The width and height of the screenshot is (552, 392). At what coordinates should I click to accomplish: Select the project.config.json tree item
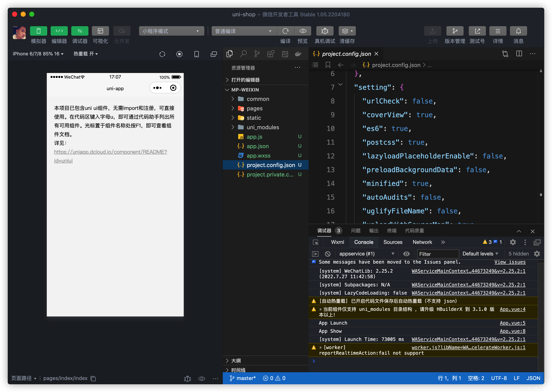point(266,165)
